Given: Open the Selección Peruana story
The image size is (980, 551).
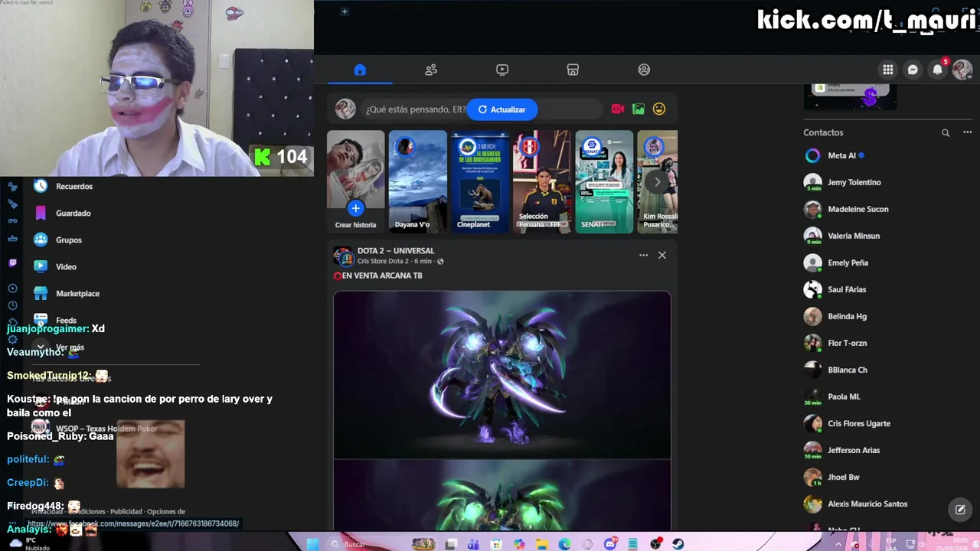Looking at the screenshot, I should pos(542,181).
